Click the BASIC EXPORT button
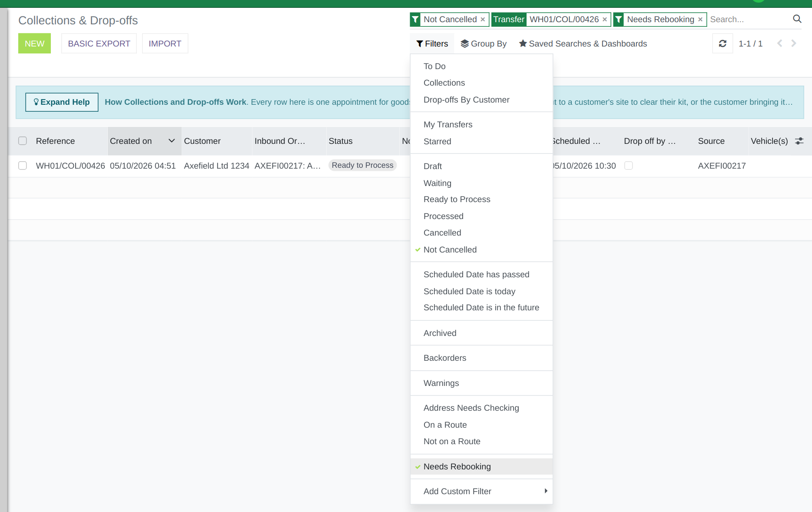812x512 pixels. [99, 43]
